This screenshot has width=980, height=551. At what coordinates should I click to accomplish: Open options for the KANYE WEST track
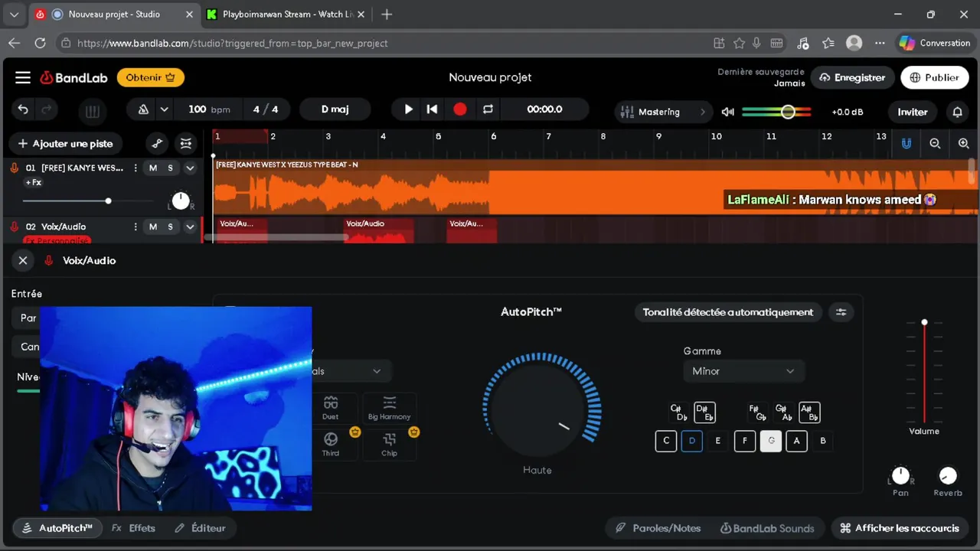coord(136,168)
